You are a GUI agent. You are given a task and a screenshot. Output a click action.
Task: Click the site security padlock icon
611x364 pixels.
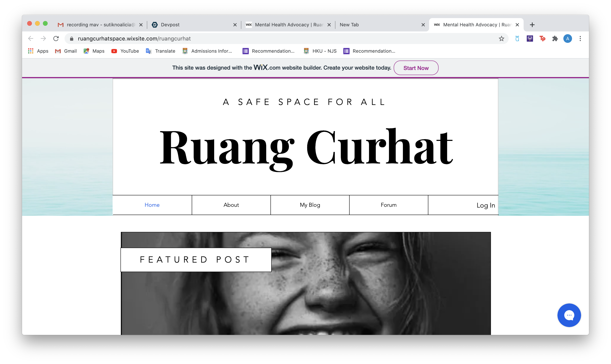pyautogui.click(x=71, y=39)
